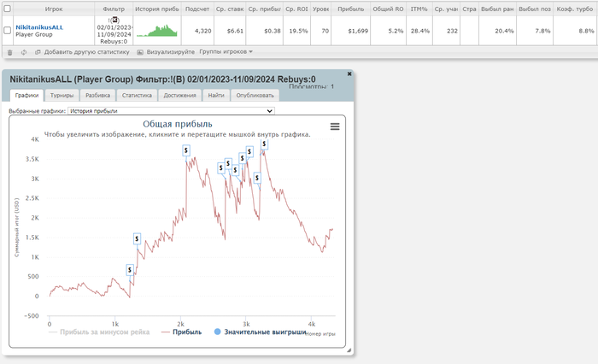Click the profit cell $1,699

click(350, 31)
